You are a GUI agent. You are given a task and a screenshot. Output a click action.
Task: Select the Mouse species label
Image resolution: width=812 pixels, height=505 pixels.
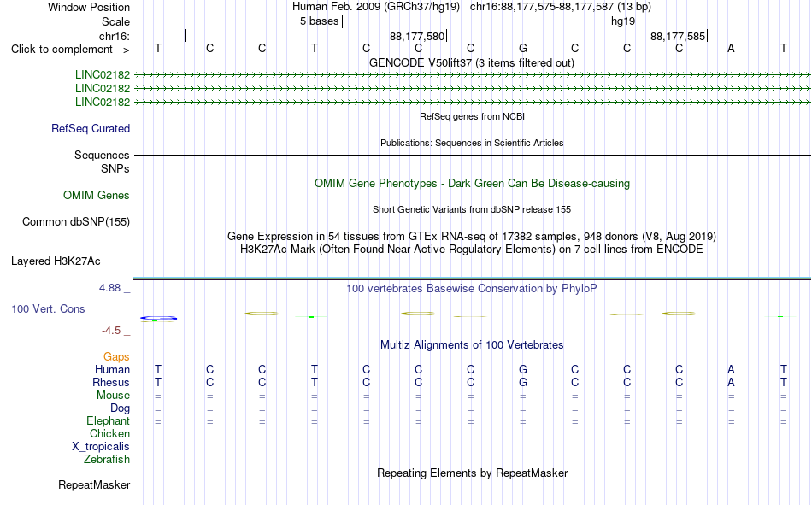[113, 395]
